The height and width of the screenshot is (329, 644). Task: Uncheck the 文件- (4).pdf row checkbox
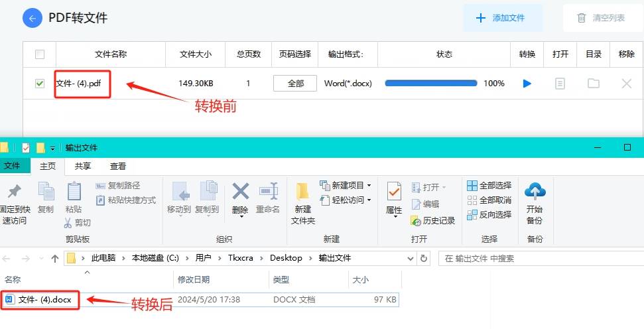(40, 84)
